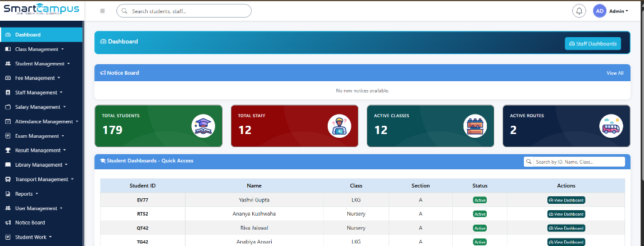Open the Admin account dropdown
Image resolution: width=644 pixels, height=246 pixels.
click(619, 11)
